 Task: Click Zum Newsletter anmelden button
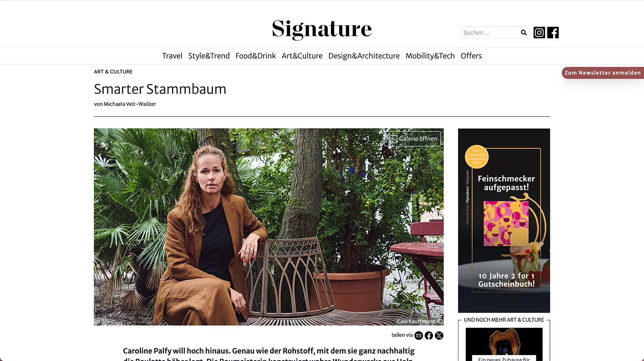[x=603, y=73]
